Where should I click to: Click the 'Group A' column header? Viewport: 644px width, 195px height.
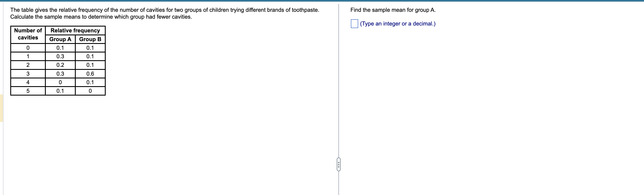click(x=60, y=39)
